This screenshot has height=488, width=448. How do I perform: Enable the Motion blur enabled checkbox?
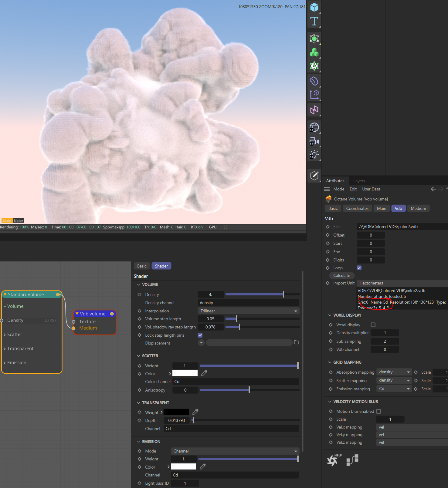coord(378,411)
